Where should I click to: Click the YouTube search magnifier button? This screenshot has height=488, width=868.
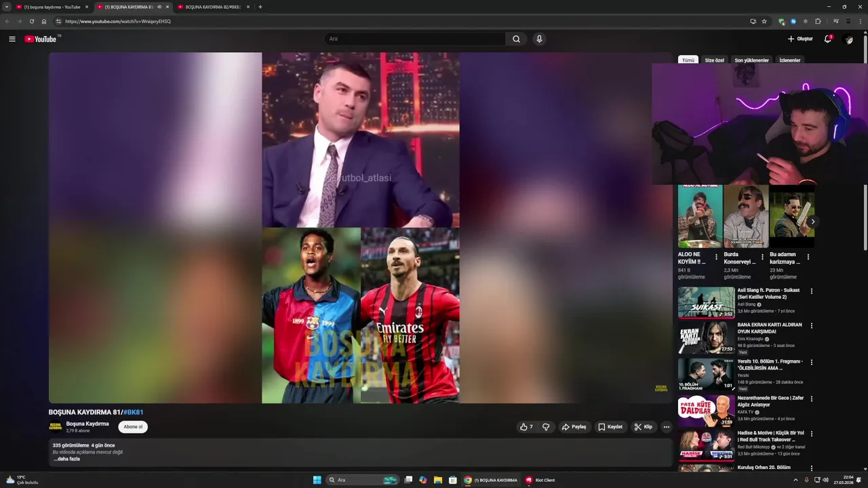click(x=516, y=39)
